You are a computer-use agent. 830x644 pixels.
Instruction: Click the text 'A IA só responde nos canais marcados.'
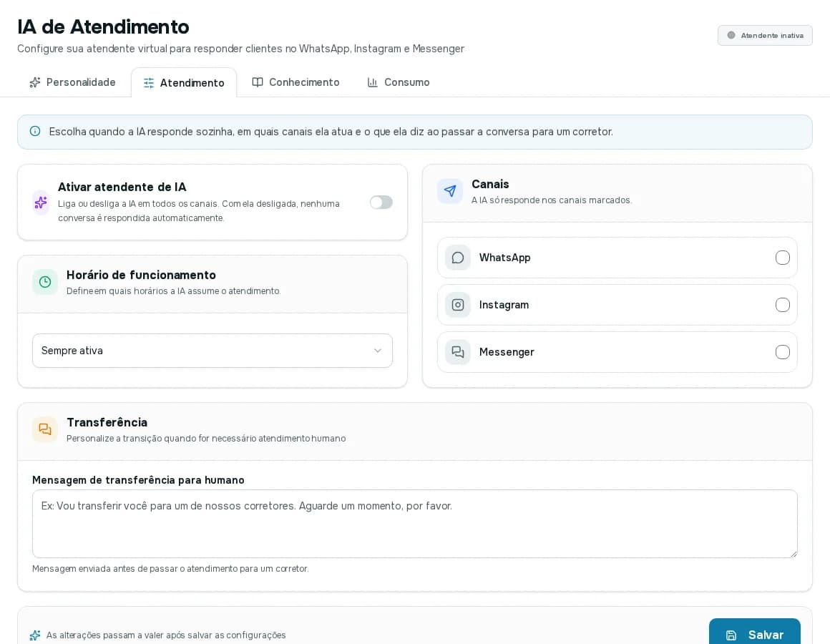[552, 200]
